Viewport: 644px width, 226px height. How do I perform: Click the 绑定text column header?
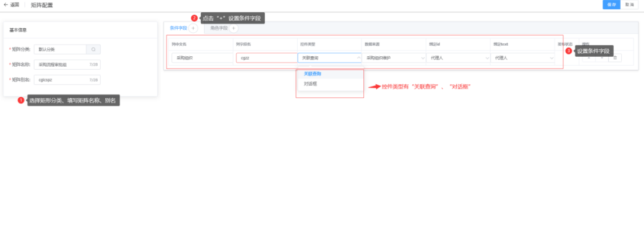500,44
